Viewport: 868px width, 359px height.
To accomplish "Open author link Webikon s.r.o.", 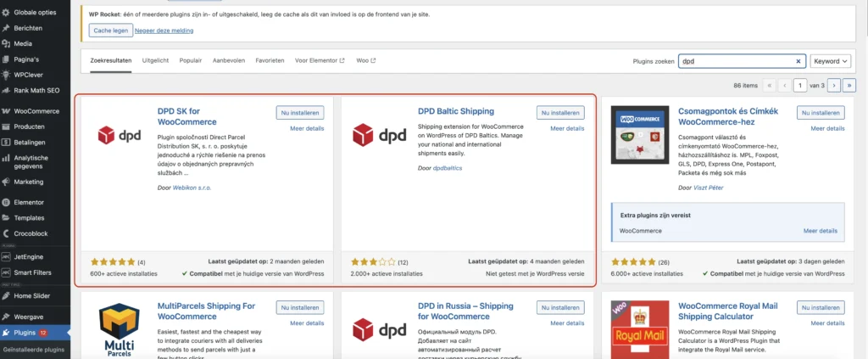I will [192, 188].
